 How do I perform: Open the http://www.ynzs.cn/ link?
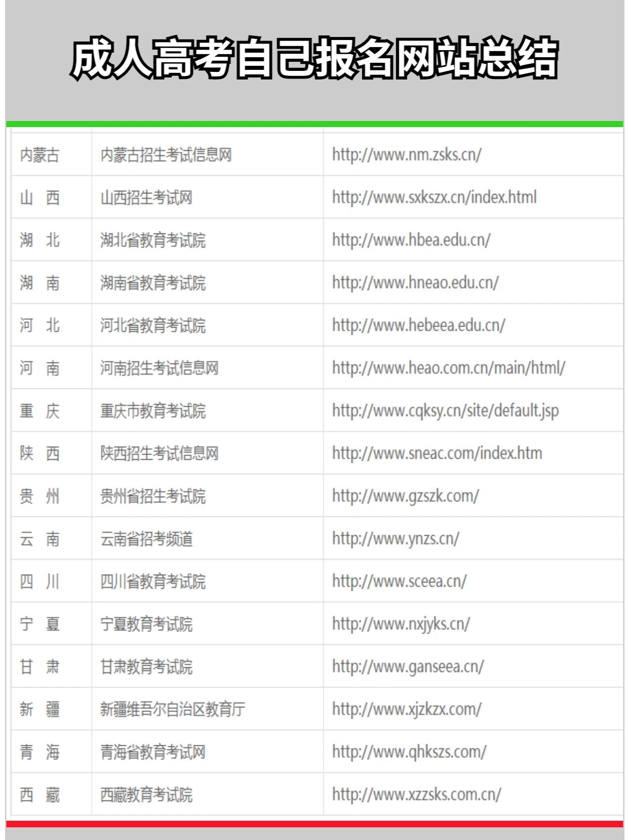[396, 538]
